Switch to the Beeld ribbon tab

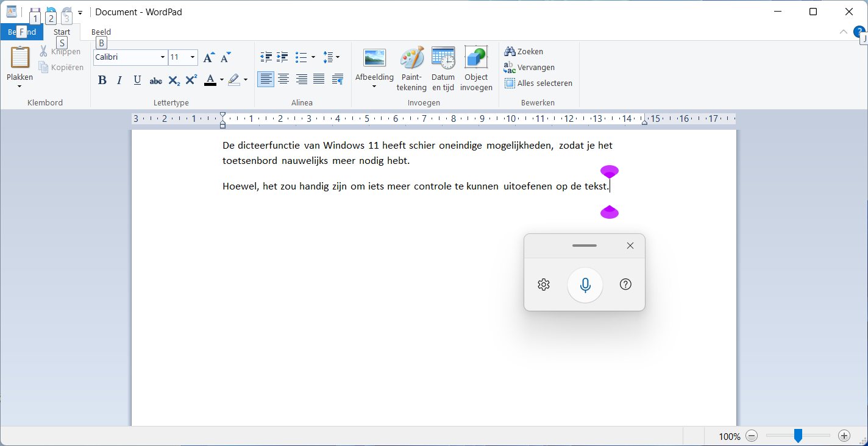coord(101,32)
